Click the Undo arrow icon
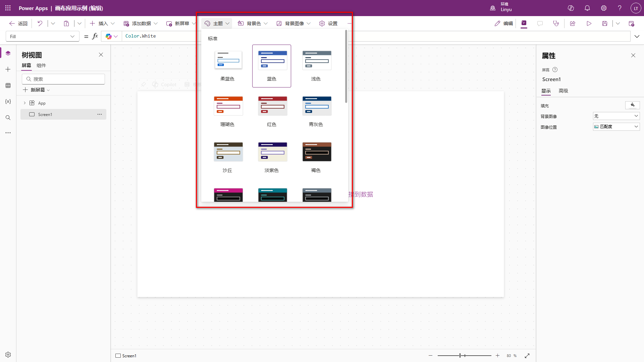644x362 pixels. point(40,23)
